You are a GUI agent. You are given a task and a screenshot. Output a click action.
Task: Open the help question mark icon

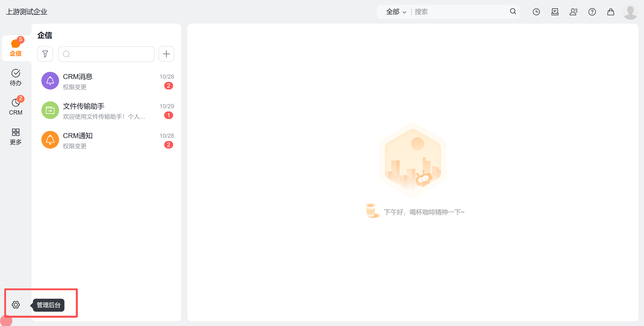point(592,12)
